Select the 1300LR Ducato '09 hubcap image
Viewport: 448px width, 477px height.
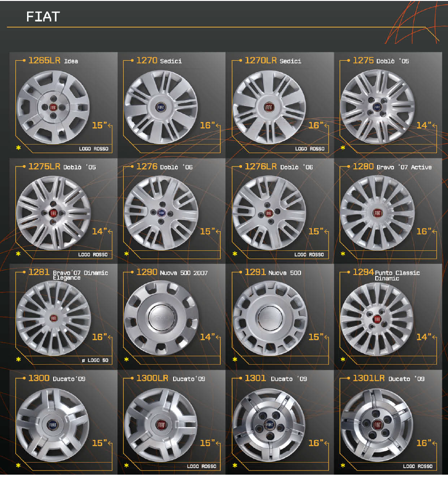161,425
